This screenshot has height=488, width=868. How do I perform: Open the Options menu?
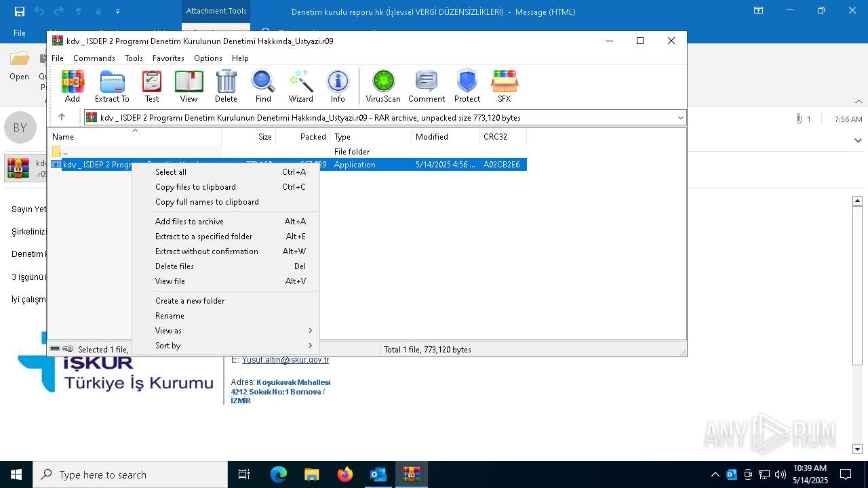point(208,58)
